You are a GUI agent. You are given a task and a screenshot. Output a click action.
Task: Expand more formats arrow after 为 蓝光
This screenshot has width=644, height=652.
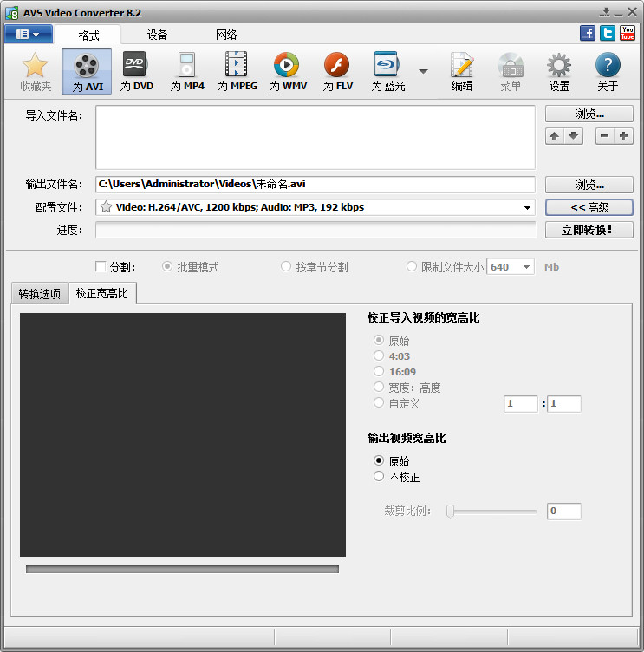pyautogui.click(x=423, y=71)
